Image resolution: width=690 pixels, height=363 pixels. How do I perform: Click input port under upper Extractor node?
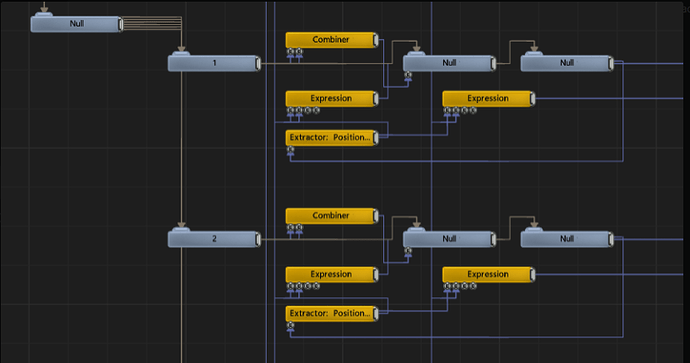(290, 150)
